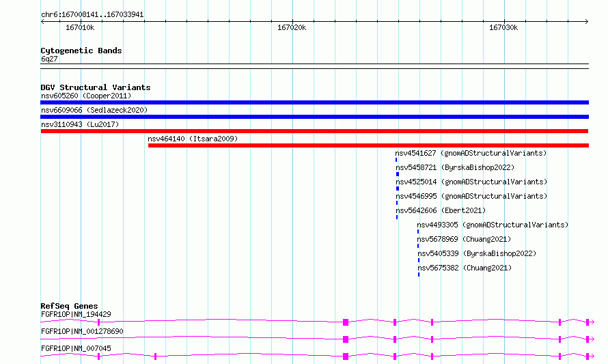The height and width of the screenshot is (364, 608).
Task: Click the nsv3110943 (Lu2017) label
Action: coord(80,124)
